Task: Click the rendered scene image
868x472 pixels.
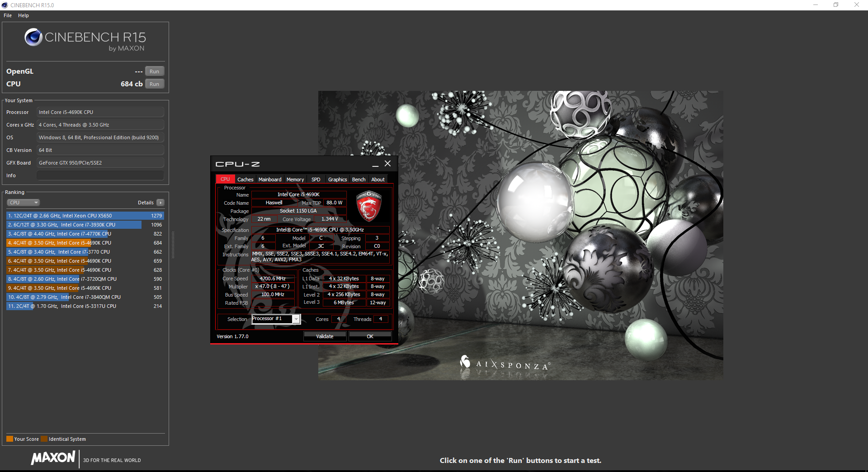Action: pos(520,235)
